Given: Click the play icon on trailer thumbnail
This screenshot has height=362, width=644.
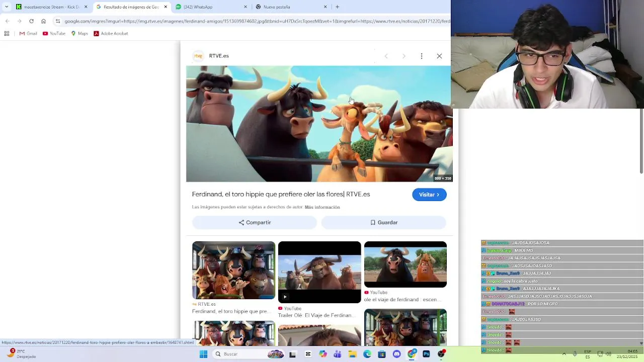Looking at the screenshot, I should (x=285, y=297).
